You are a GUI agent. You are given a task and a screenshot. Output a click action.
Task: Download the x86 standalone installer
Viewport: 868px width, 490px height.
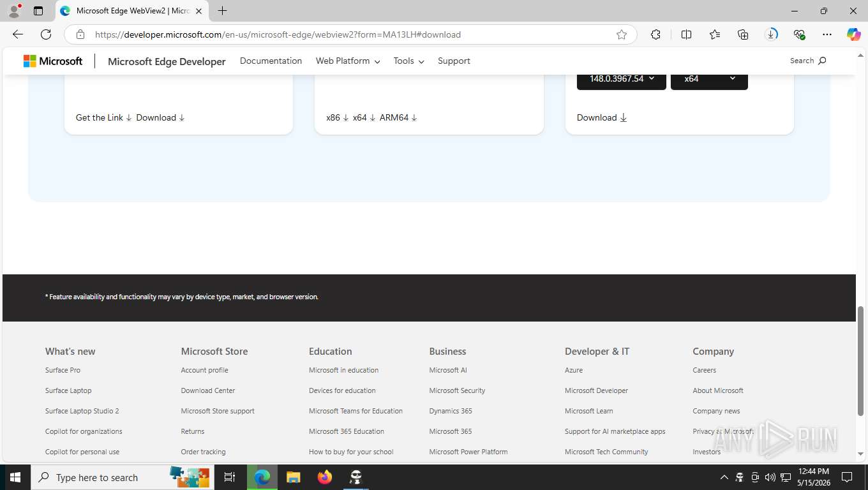(x=338, y=117)
